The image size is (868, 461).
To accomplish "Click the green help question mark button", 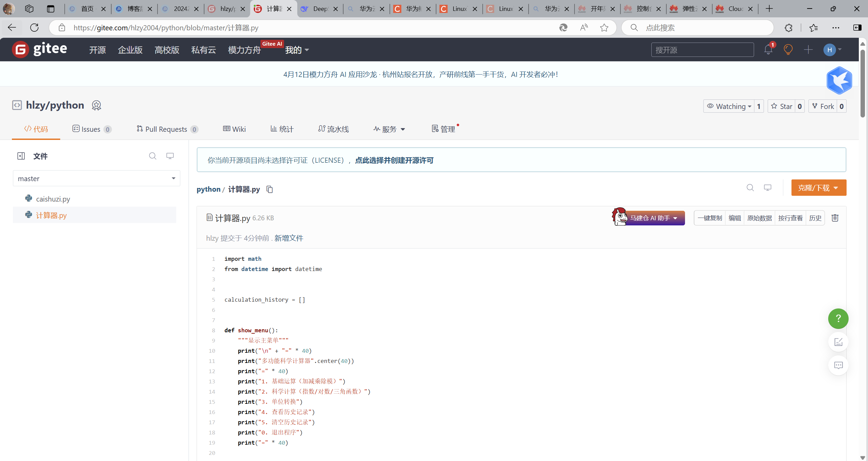I will click(838, 318).
